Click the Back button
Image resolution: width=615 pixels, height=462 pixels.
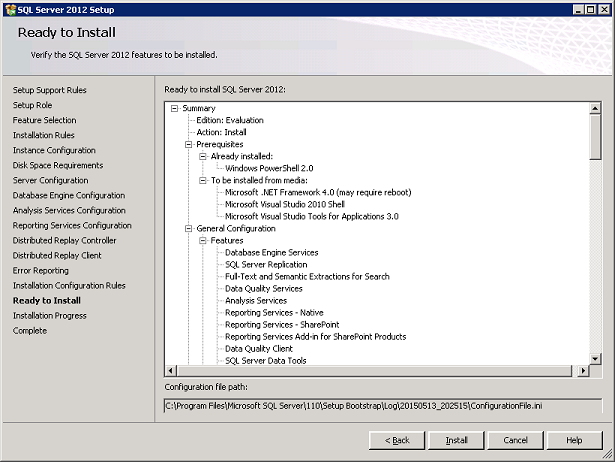[x=397, y=440]
